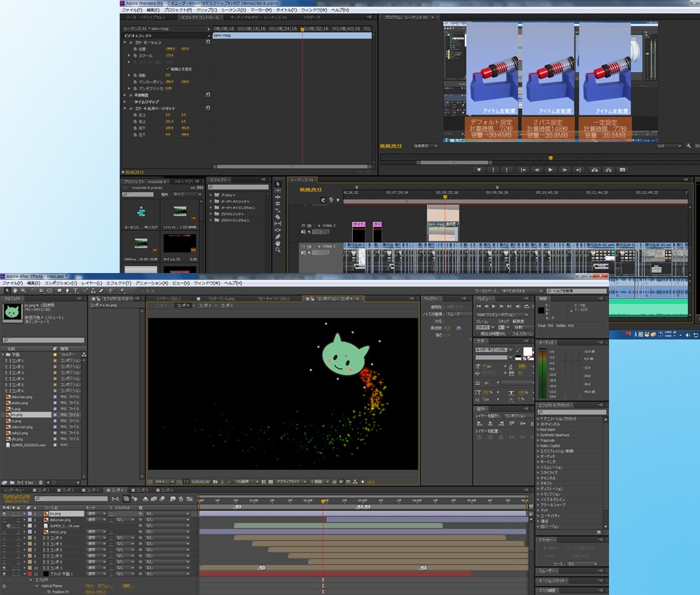Image resolution: width=700 pixels, height=595 pixels.
Task: Choose the Hand tool in After Effects toolbar
Action: click(x=15, y=290)
